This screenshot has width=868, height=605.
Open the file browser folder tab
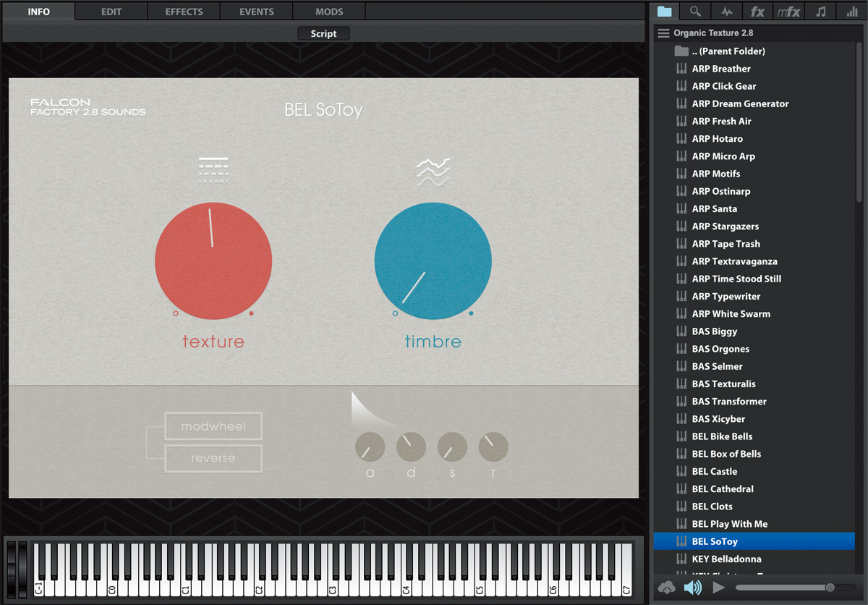click(664, 11)
